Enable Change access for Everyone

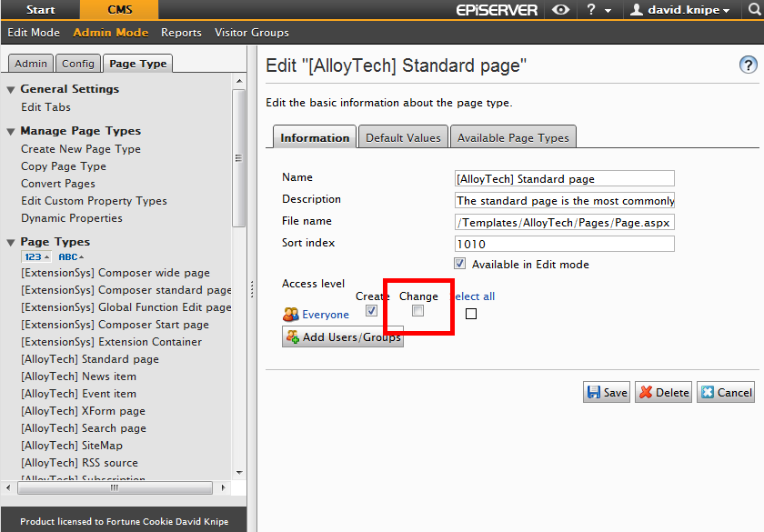[x=417, y=311]
